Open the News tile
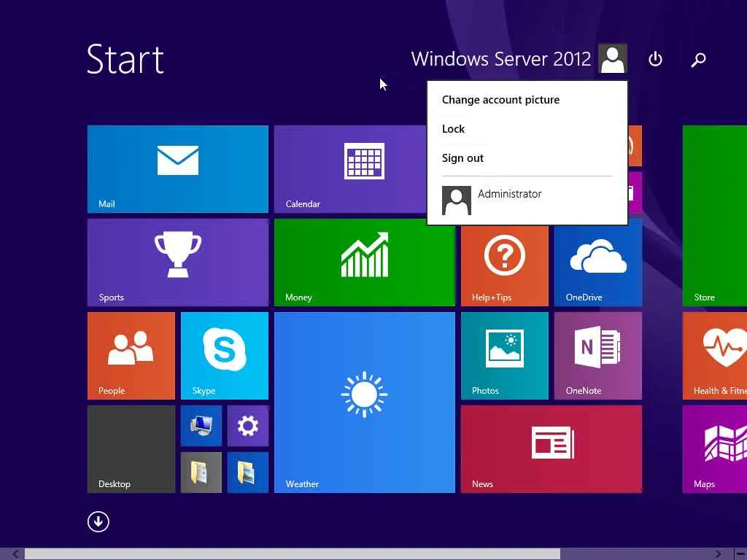747x560 pixels. point(551,449)
